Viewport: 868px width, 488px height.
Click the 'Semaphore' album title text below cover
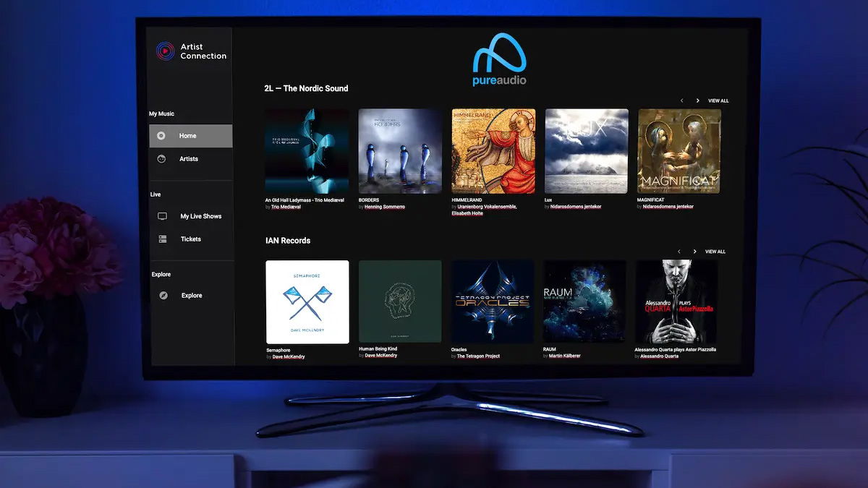click(278, 350)
